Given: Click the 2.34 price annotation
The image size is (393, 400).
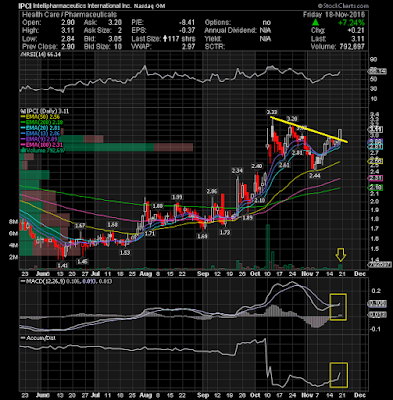Looking at the screenshot, I should (237, 171).
